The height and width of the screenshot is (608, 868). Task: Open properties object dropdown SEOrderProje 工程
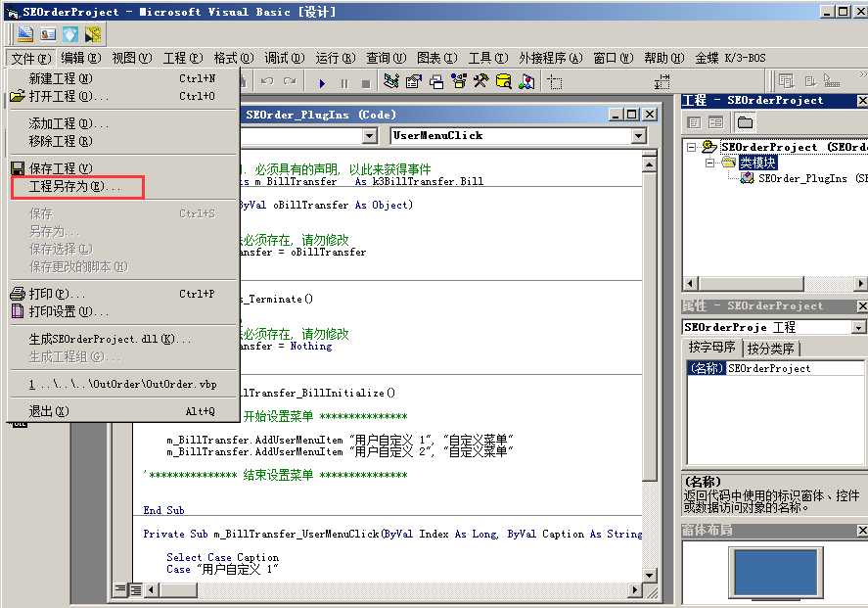[858, 328]
